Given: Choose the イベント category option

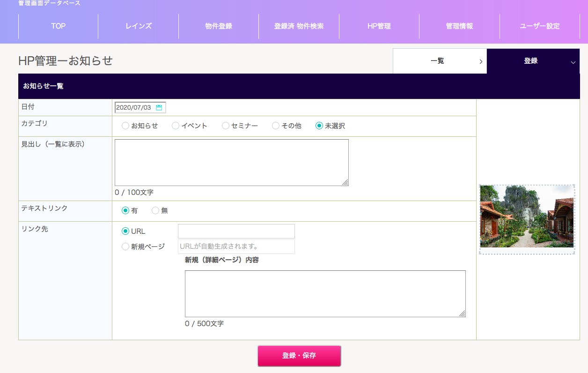Looking at the screenshot, I should [x=175, y=126].
